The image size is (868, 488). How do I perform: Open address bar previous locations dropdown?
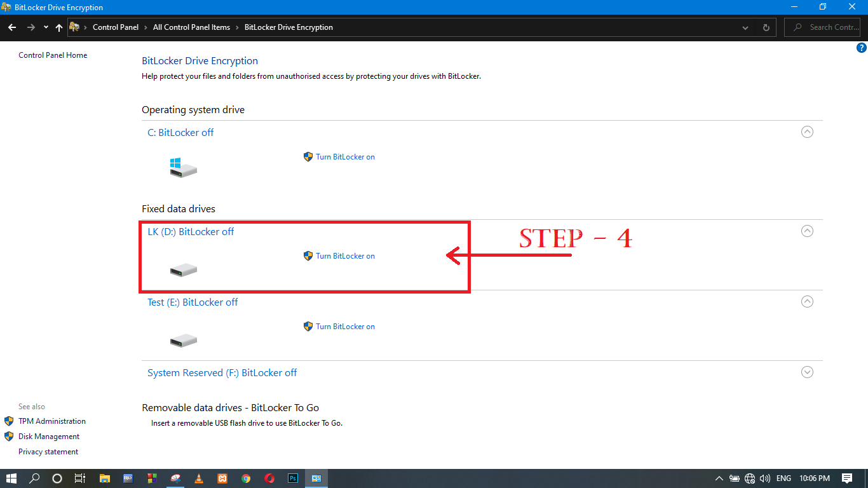[745, 27]
